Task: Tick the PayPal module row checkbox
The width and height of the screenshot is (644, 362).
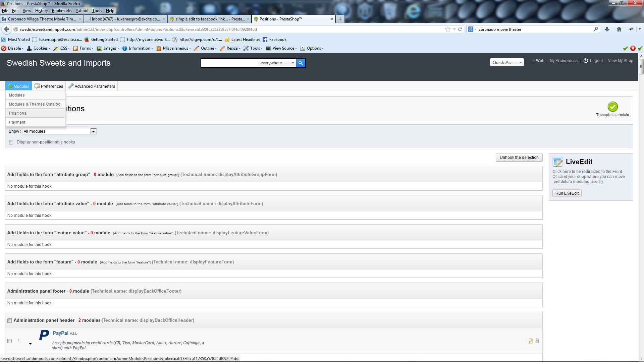Action: pos(10,341)
